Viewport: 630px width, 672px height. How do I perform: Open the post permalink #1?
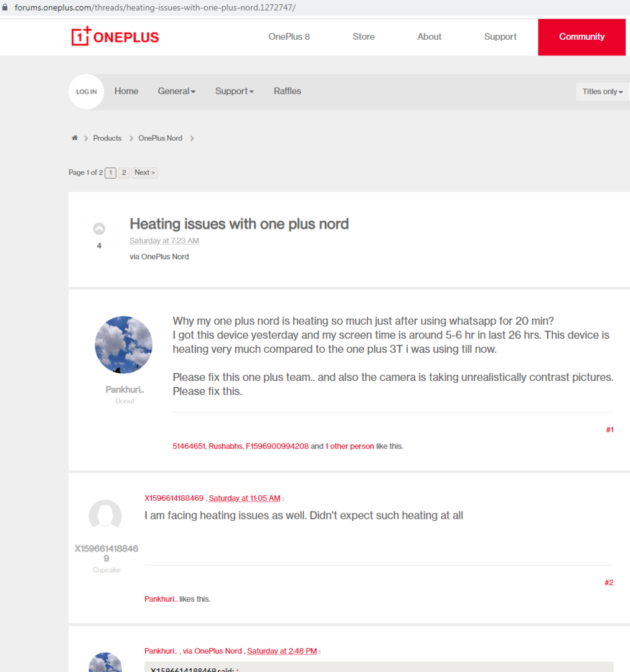(x=609, y=430)
